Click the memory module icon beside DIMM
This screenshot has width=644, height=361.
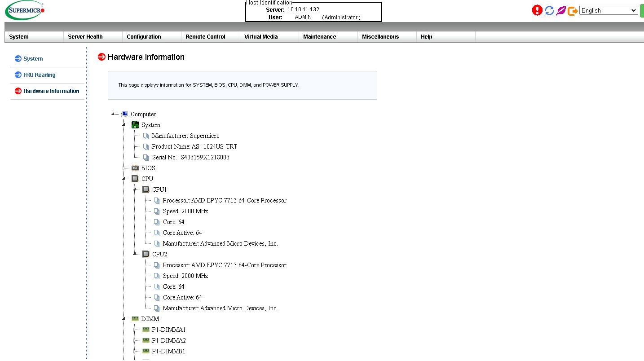click(x=135, y=319)
